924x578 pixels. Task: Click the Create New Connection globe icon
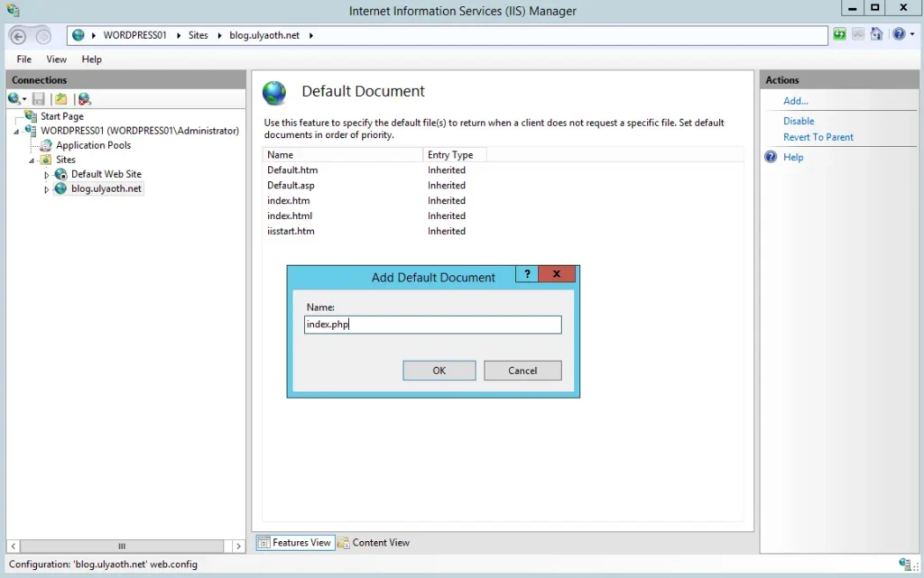(15, 99)
